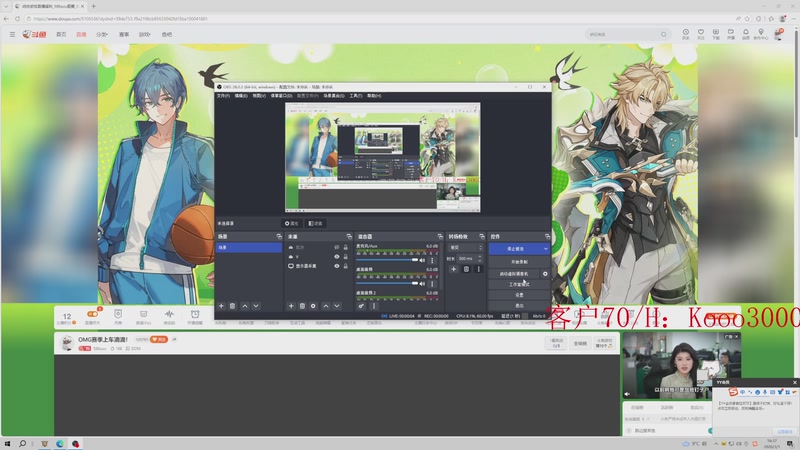Move scene down in OBS Scenes panel

coord(256,306)
